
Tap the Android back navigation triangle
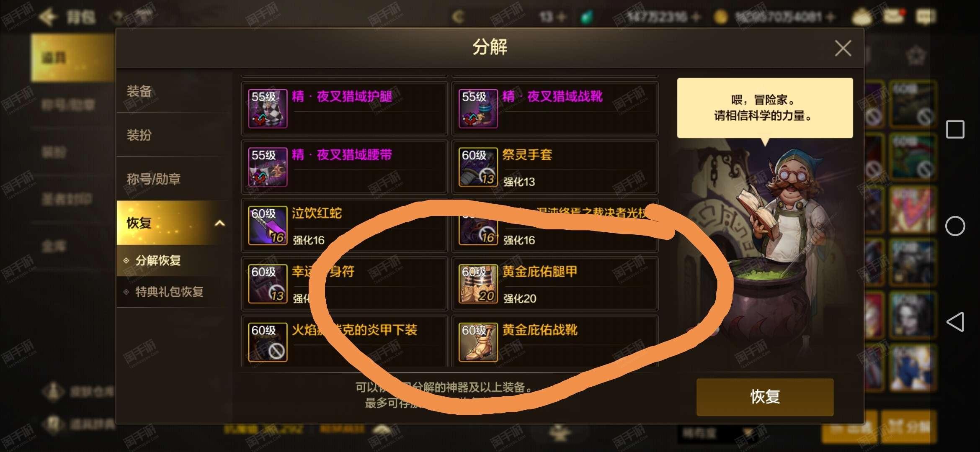[x=955, y=322]
